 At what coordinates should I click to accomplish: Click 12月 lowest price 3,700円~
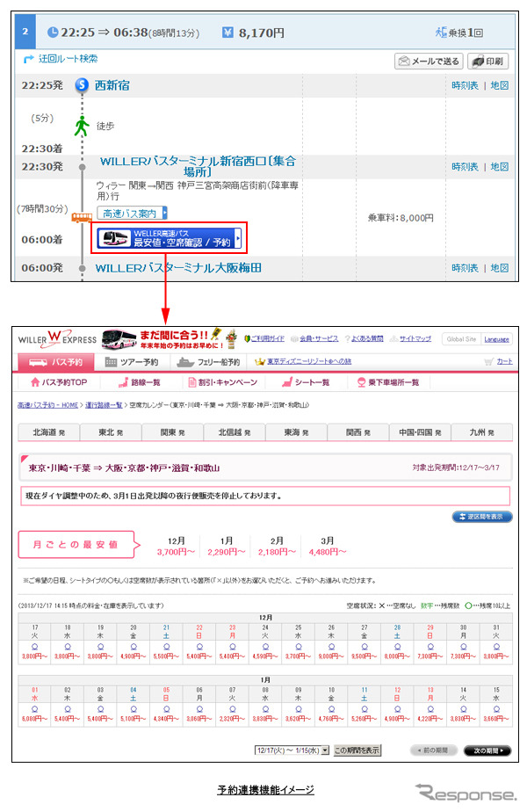(176, 552)
